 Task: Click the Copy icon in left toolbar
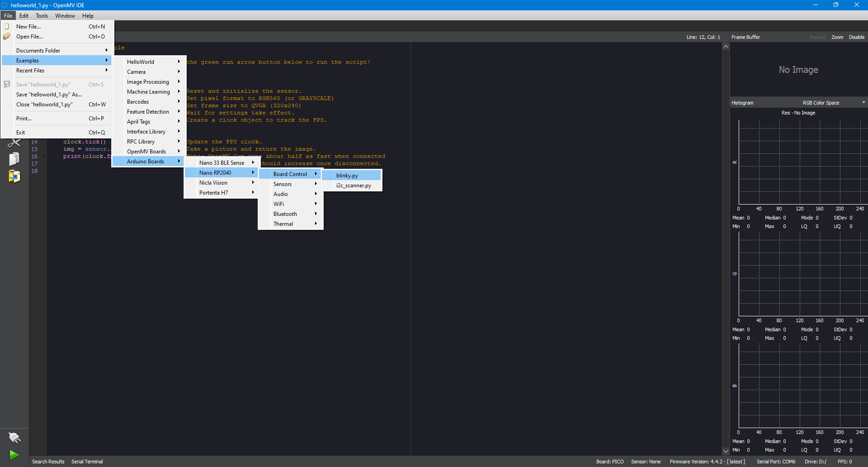pos(14,158)
